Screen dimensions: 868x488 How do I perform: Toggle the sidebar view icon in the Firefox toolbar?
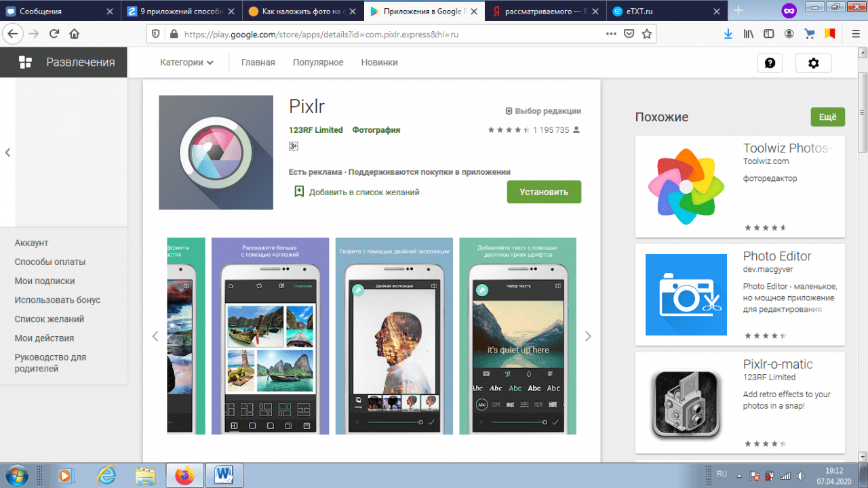coord(768,34)
